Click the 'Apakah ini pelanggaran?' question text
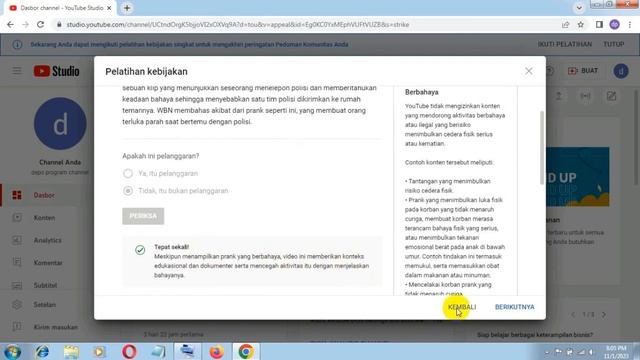This screenshot has height=360, width=640. point(161,156)
